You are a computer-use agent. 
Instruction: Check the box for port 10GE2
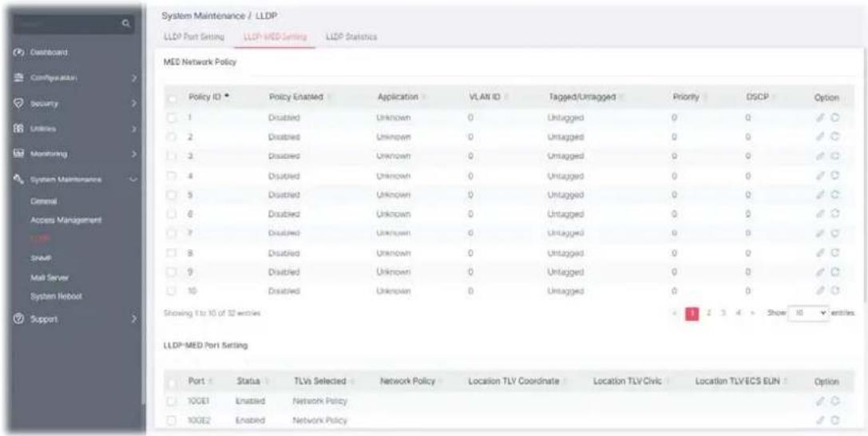[x=173, y=421]
